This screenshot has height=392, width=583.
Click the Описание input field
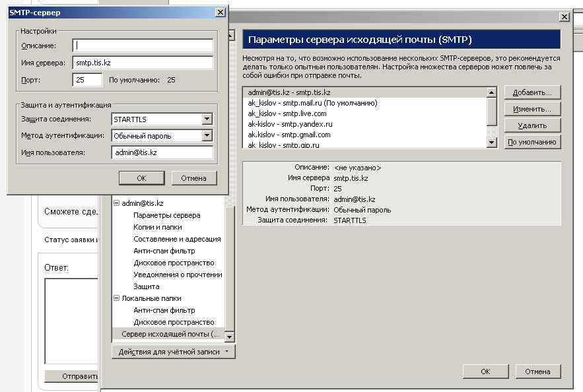[x=143, y=46]
